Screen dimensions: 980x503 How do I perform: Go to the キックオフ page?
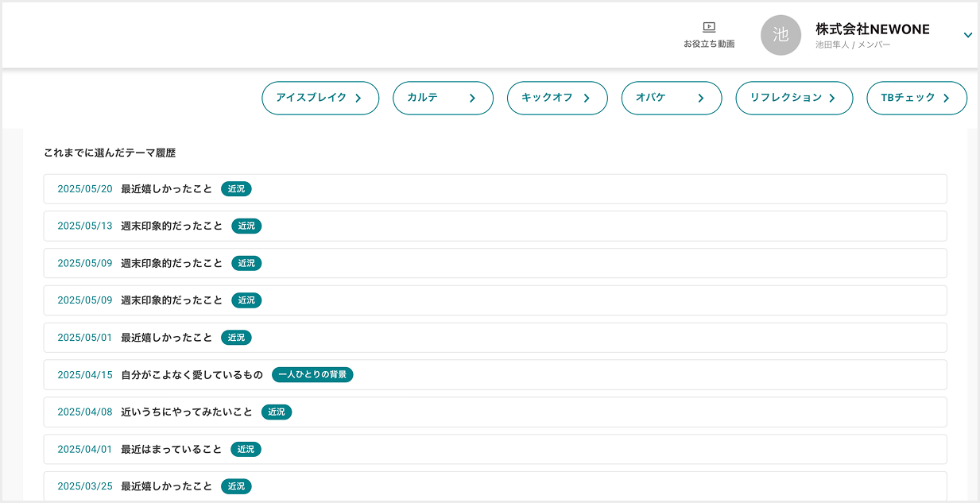click(x=556, y=98)
